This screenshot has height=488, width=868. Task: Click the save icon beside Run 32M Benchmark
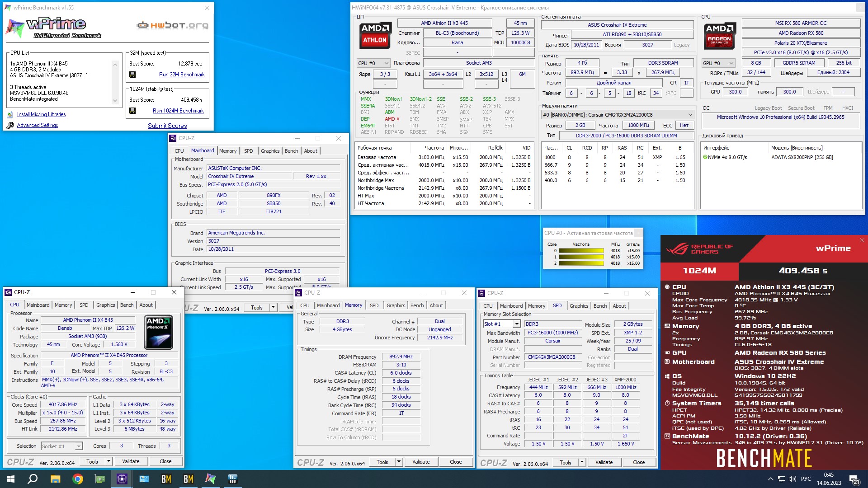(x=132, y=75)
